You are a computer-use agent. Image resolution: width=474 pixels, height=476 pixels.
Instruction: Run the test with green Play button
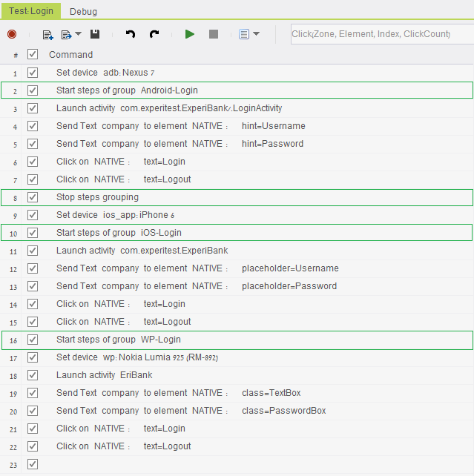190,34
